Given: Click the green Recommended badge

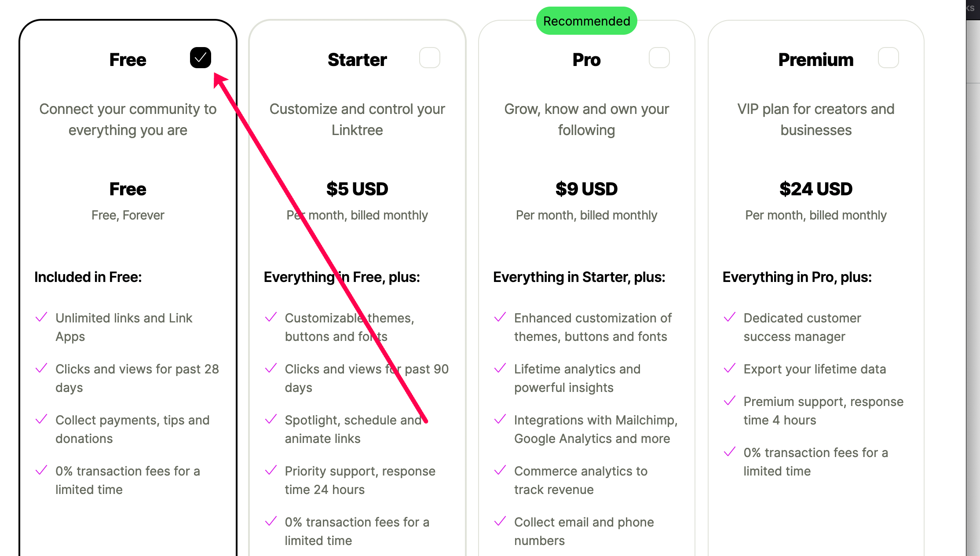Looking at the screenshot, I should pyautogui.click(x=586, y=21).
